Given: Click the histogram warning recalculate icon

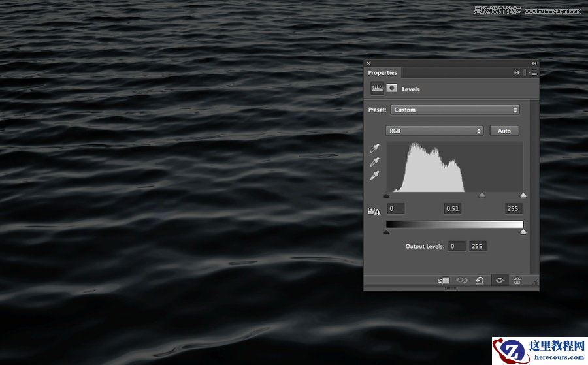Looking at the screenshot, I should tap(374, 212).
